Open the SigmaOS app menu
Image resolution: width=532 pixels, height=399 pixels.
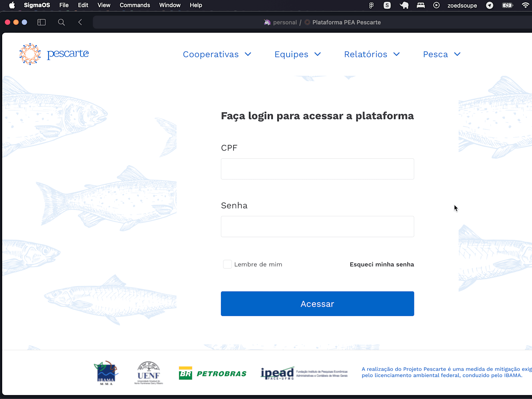pos(37,5)
